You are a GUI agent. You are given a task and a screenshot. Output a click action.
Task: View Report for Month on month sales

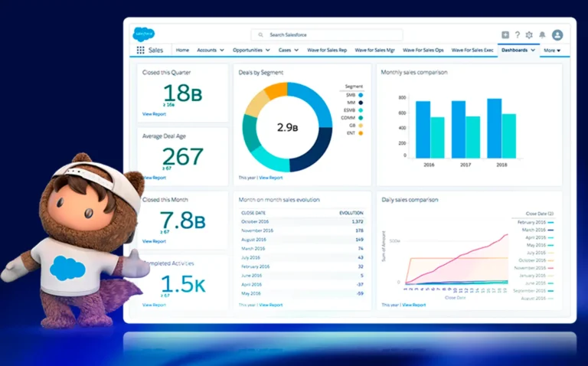tap(271, 306)
